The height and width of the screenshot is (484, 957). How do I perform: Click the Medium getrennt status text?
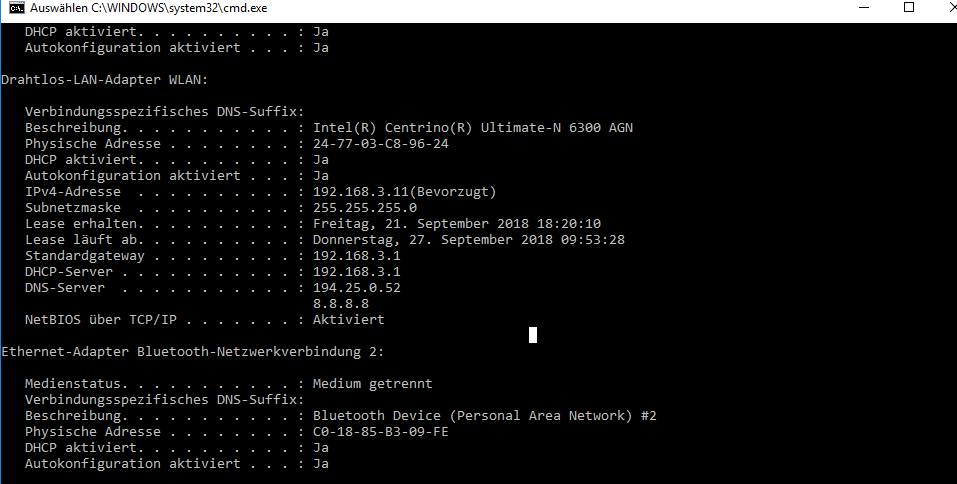coord(373,384)
